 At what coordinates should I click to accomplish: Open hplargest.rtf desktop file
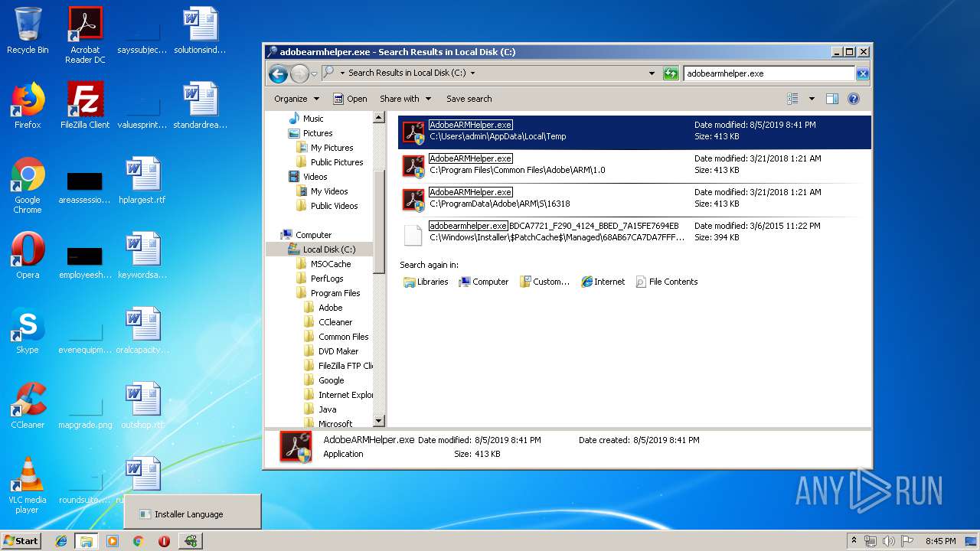[x=142, y=181]
